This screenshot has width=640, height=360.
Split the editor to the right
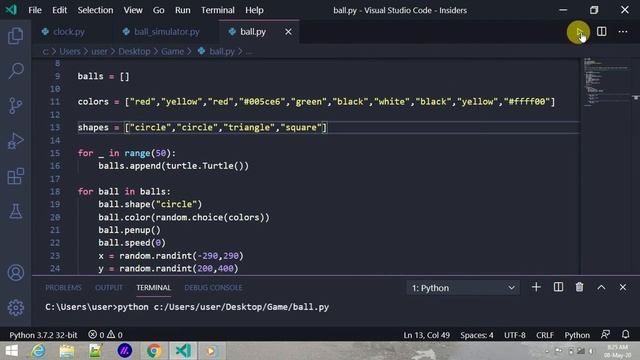click(602, 31)
